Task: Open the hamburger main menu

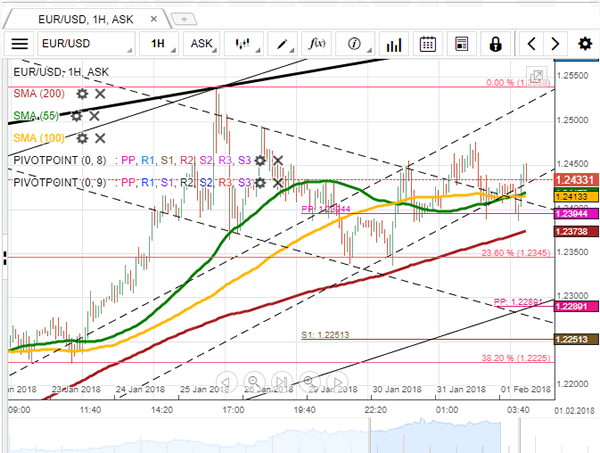Action: (19, 43)
